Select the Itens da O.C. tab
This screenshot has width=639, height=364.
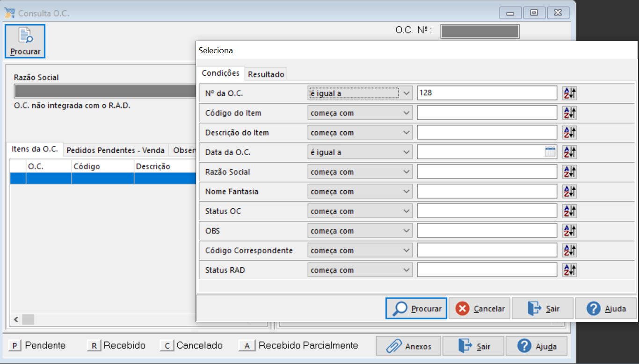(x=35, y=150)
